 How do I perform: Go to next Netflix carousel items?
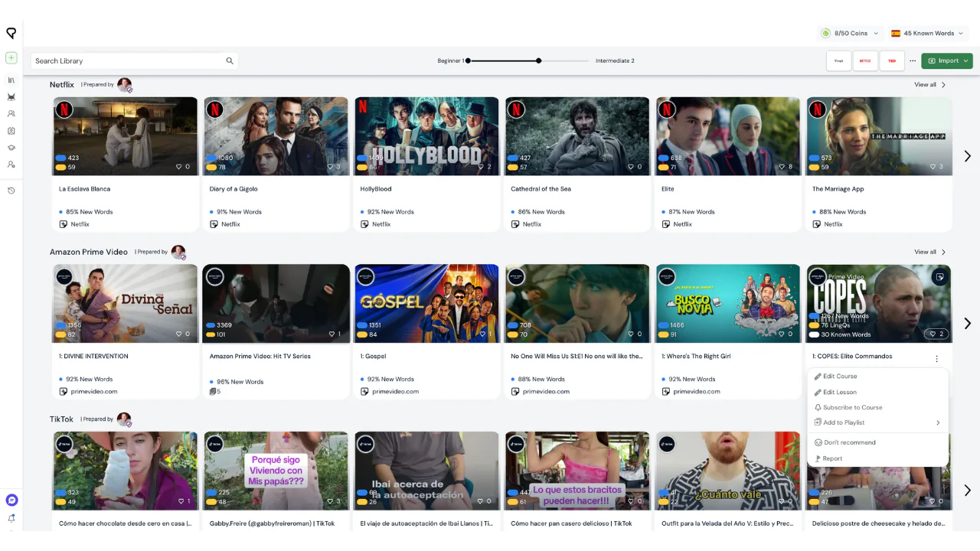pyautogui.click(x=967, y=156)
